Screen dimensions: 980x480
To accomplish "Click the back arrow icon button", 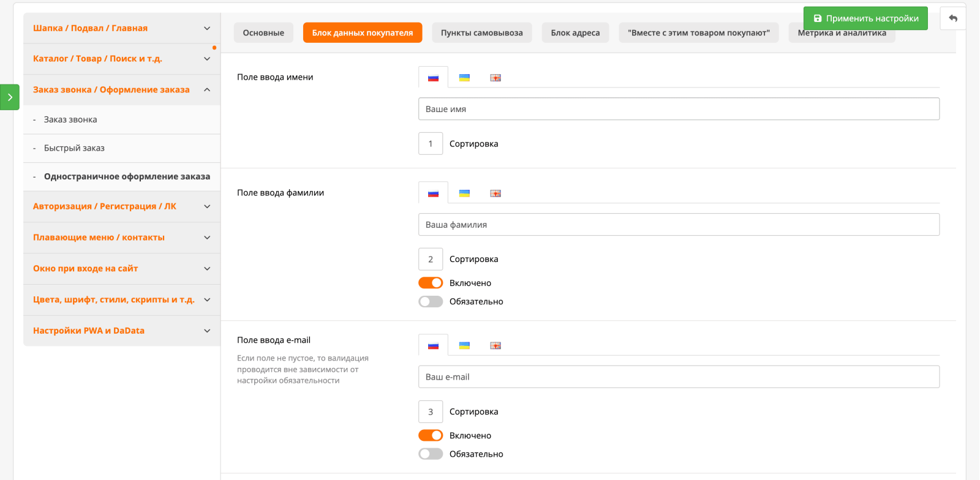I will pyautogui.click(x=953, y=18).
